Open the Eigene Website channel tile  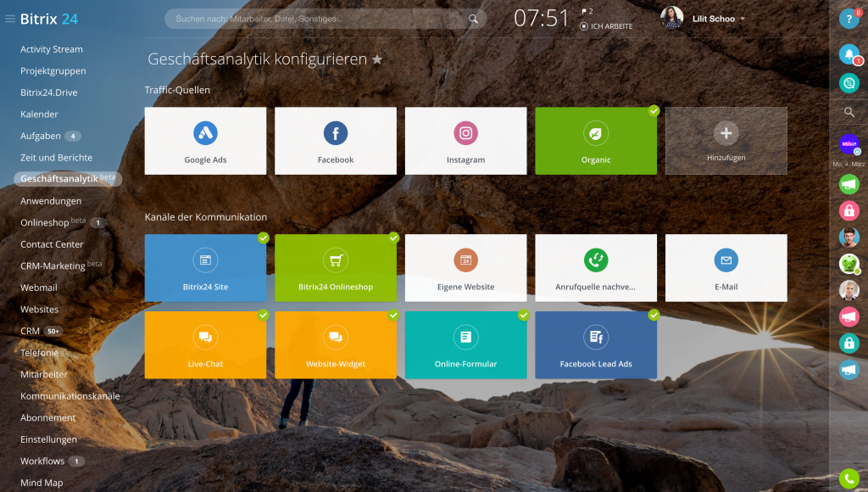point(465,268)
